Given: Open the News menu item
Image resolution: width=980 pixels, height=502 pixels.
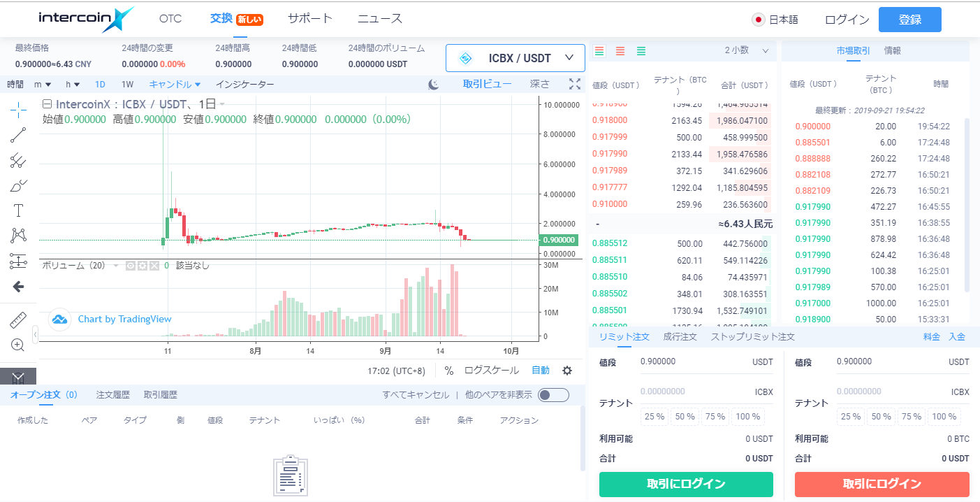Looking at the screenshot, I should [380, 19].
